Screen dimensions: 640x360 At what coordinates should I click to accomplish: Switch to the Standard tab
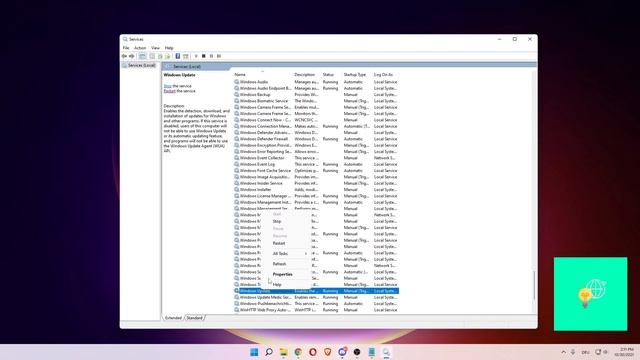point(195,318)
